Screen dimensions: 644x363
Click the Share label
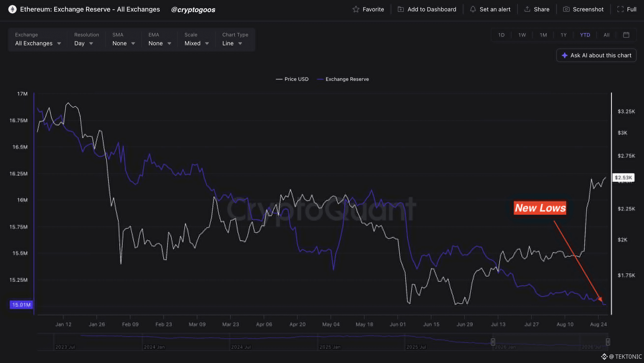click(x=542, y=9)
